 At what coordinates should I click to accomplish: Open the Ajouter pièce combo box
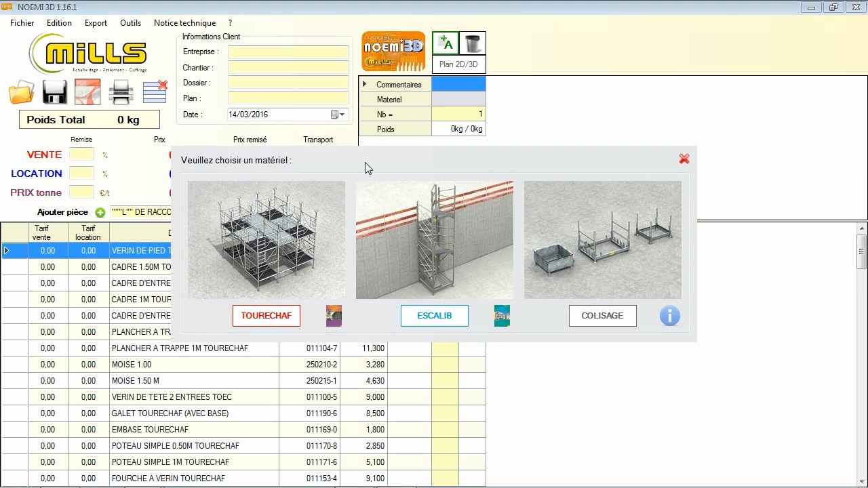(x=141, y=212)
